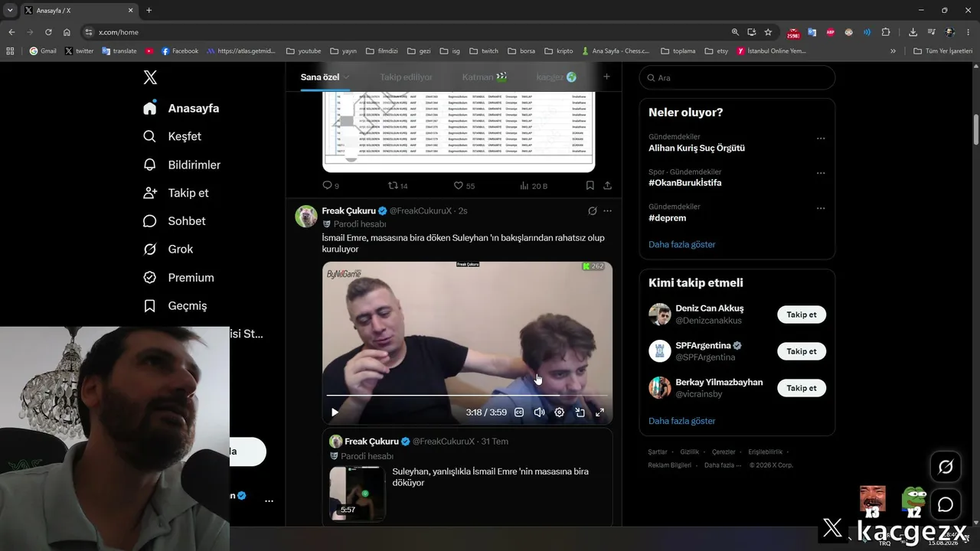Open the AdBlock Plus extension
Image resolution: width=980 pixels, height=551 pixels.
click(x=831, y=32)
